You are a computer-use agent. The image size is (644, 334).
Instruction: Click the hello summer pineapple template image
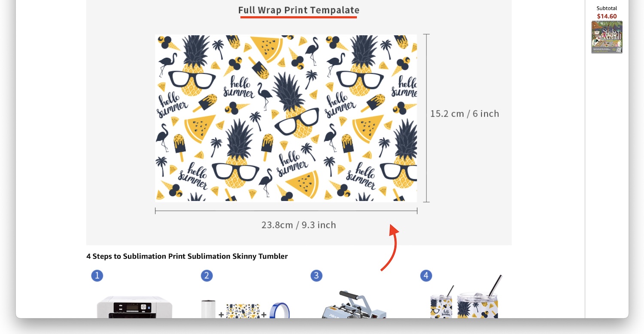(x=286, y=118)
